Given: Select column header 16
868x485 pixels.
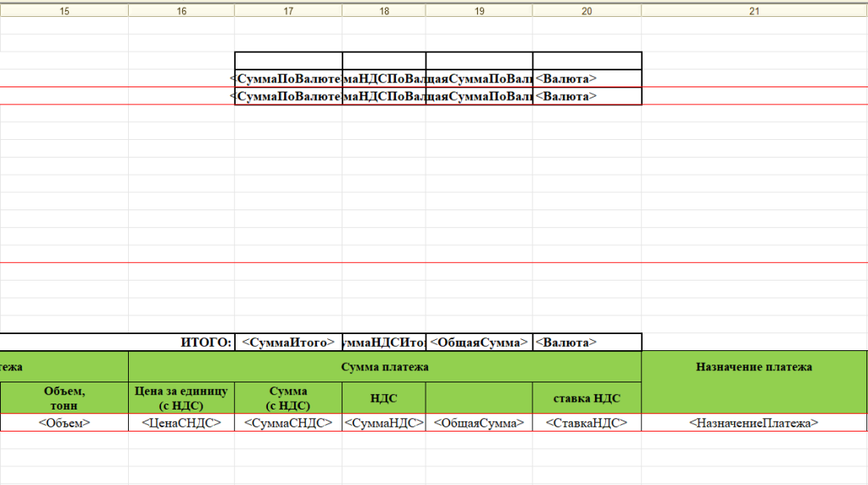Looking at the screenshot, I should click(181, 11).
